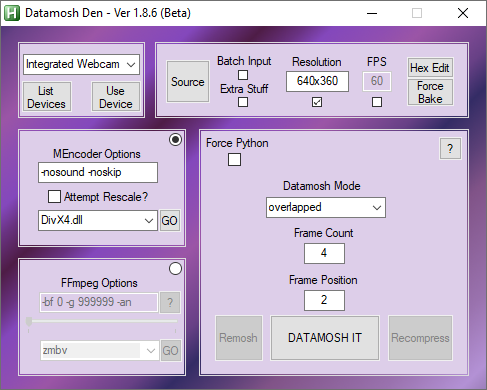Click the question mark button beside FFmpeg options
The image size is (487, 390).
click(x=170, y=303)
